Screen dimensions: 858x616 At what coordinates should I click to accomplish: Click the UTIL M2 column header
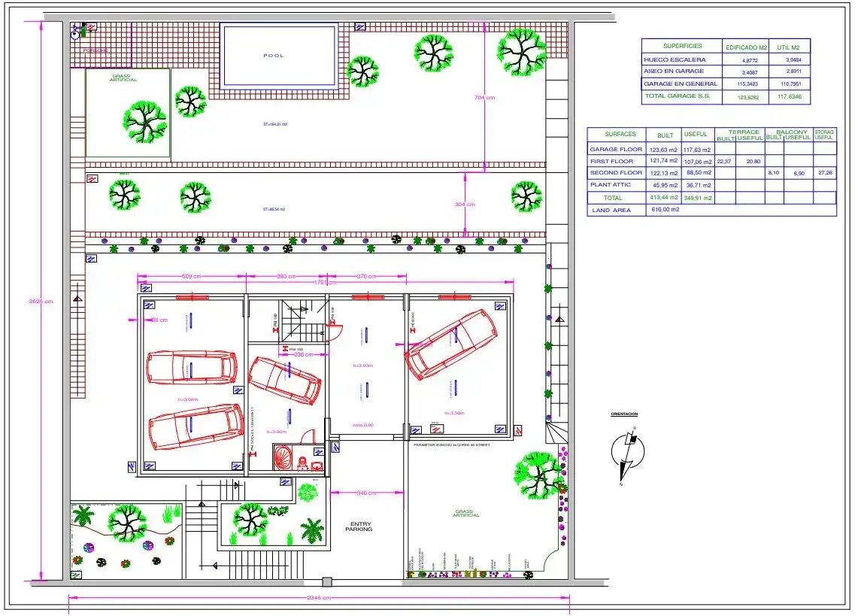(789, 47)
